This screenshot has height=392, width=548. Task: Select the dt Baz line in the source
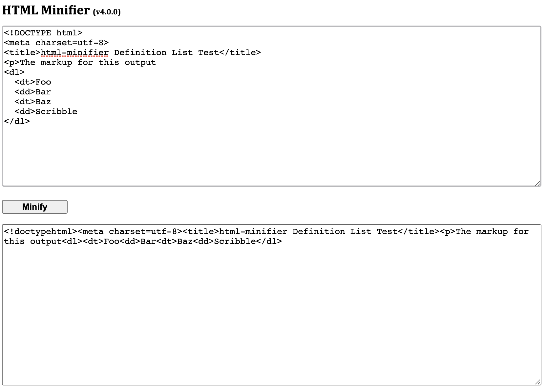point(33,101)
